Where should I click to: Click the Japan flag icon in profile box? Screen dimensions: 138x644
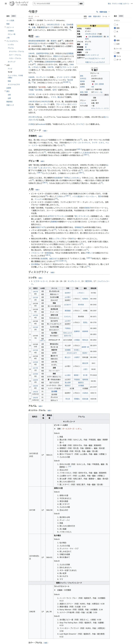pyautogui.click(x=93, y=84)
